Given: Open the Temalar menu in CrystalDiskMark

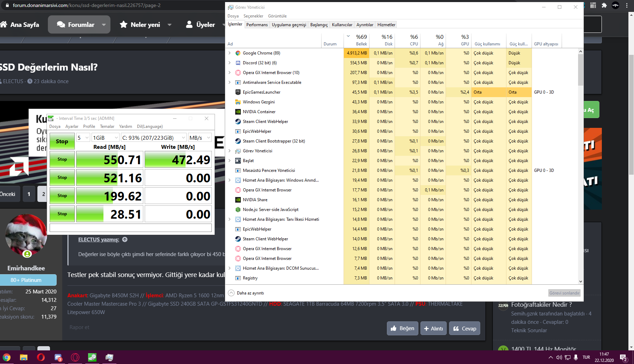Looking at the screenshot, I should 107,126.
